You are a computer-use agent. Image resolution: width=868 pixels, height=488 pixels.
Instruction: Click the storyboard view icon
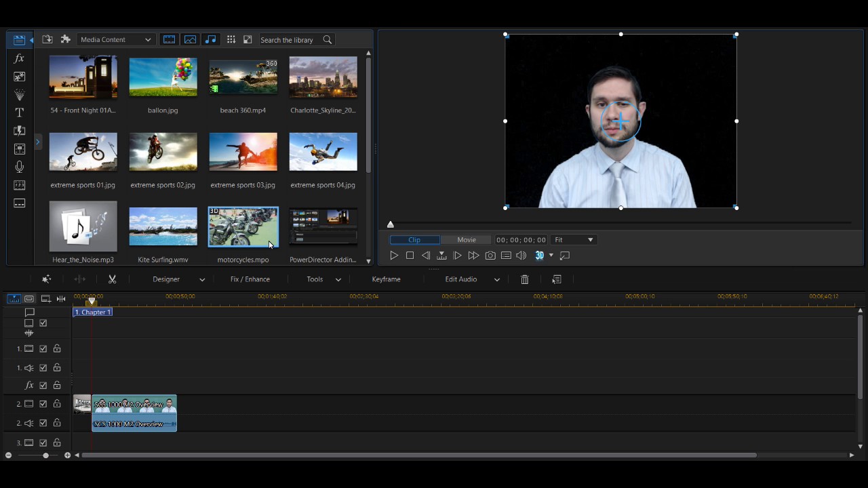pyautogui.click(x=29, y=299)
